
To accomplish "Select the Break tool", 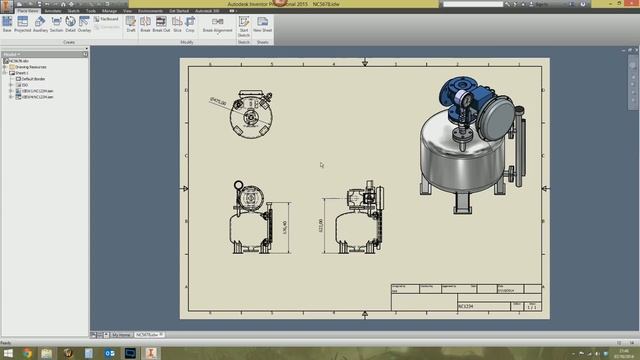I will [145, 24].
